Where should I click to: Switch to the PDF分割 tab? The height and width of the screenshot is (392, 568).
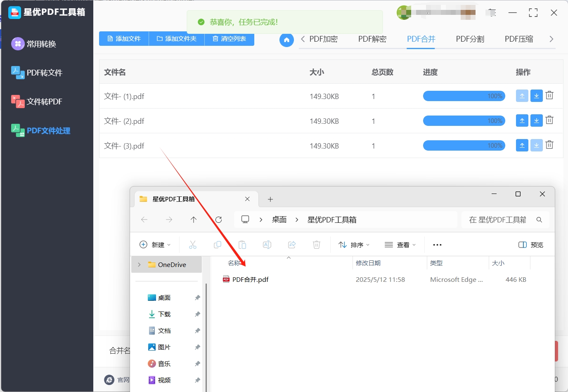(470, 39)
